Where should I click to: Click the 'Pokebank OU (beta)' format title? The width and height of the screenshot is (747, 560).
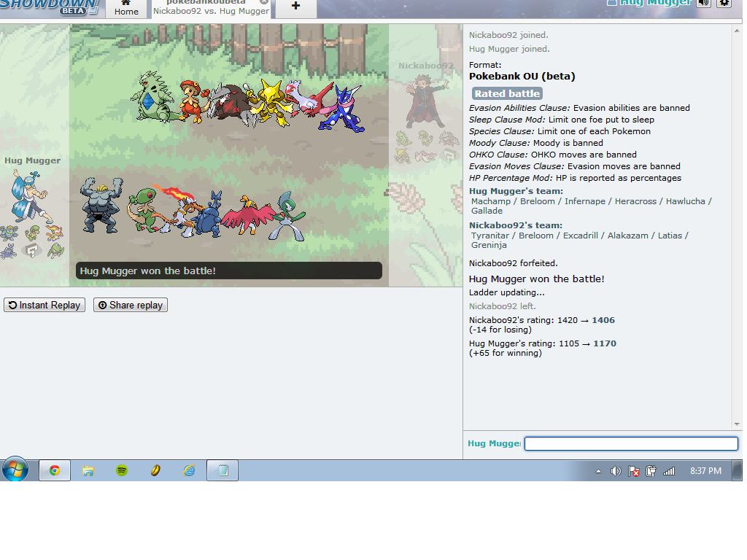point(522,76)
